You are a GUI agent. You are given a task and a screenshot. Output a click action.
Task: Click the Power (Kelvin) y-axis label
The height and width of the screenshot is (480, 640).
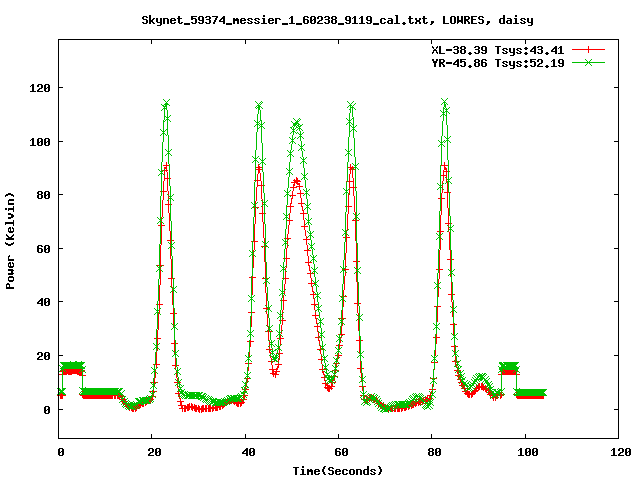click(x=10, y=241)
